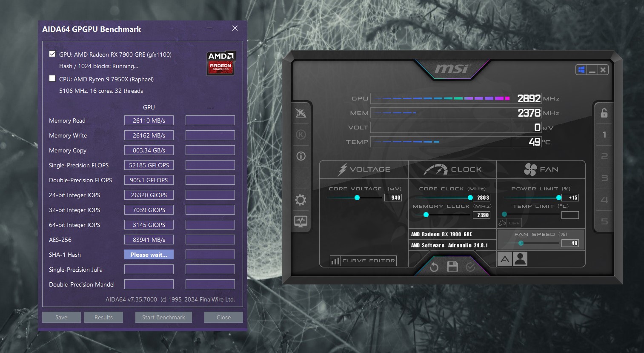Apply Afterburner settings with the checkmark
Screen dimensions: 644x353
click(470, 267)
